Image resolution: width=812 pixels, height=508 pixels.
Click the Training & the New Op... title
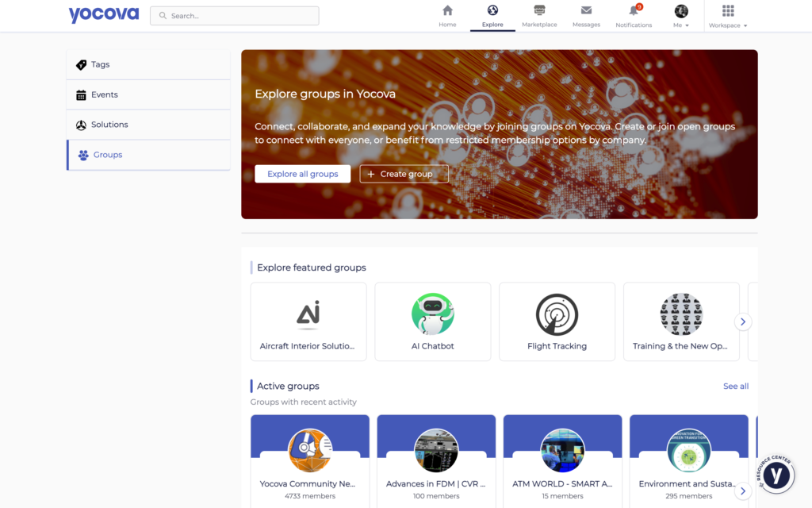coord(680,346)
